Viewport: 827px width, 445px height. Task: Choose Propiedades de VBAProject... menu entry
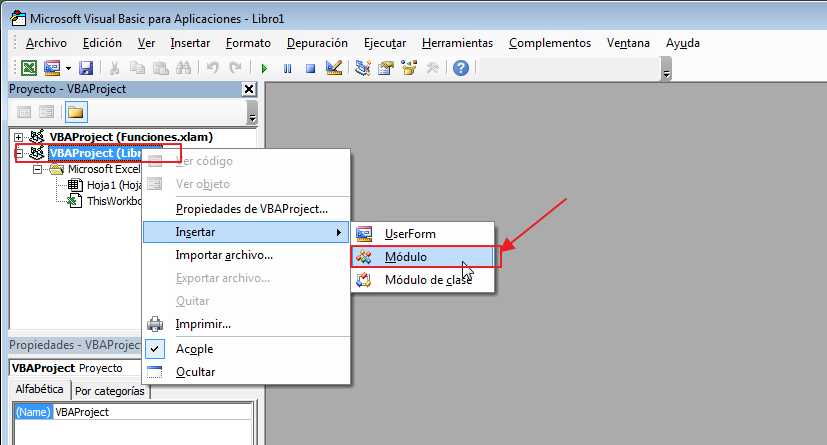point(251,209)
